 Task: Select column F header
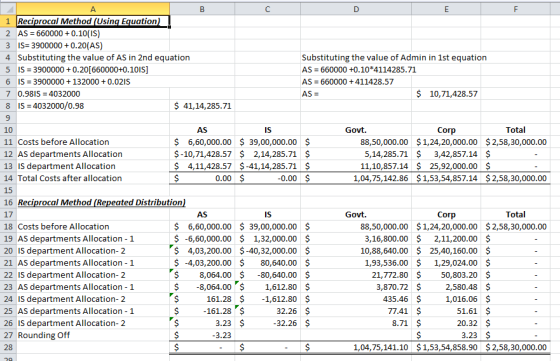click(x=515, y=9)
